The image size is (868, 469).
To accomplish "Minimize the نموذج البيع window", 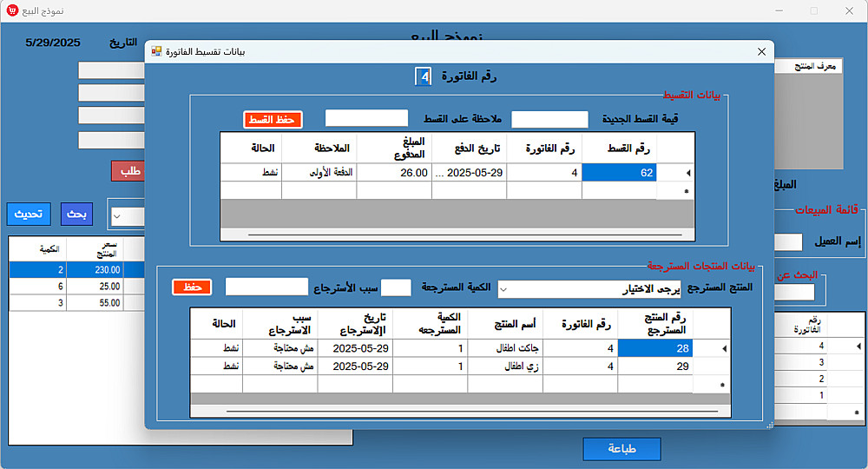I will [779, 11].
